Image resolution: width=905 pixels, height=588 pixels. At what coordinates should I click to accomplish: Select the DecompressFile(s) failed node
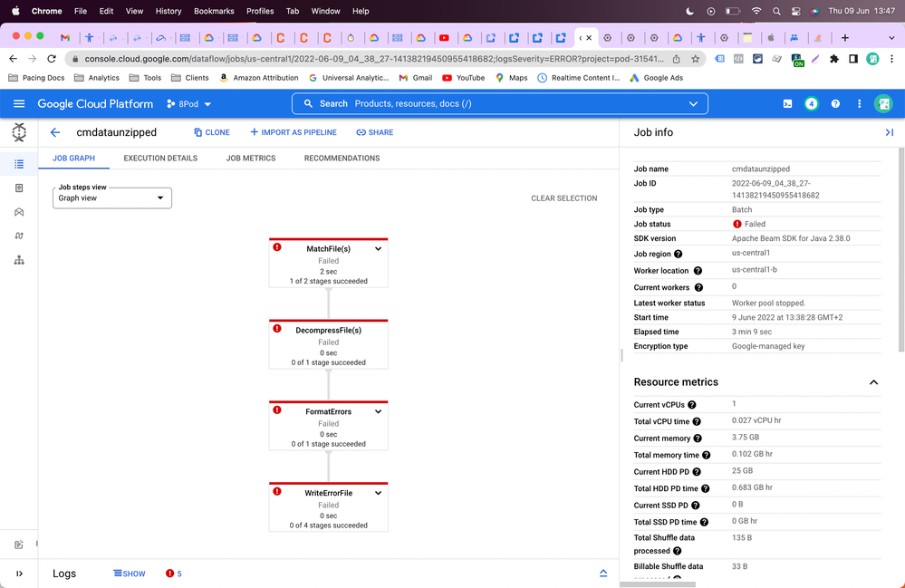tap(329, 344)
